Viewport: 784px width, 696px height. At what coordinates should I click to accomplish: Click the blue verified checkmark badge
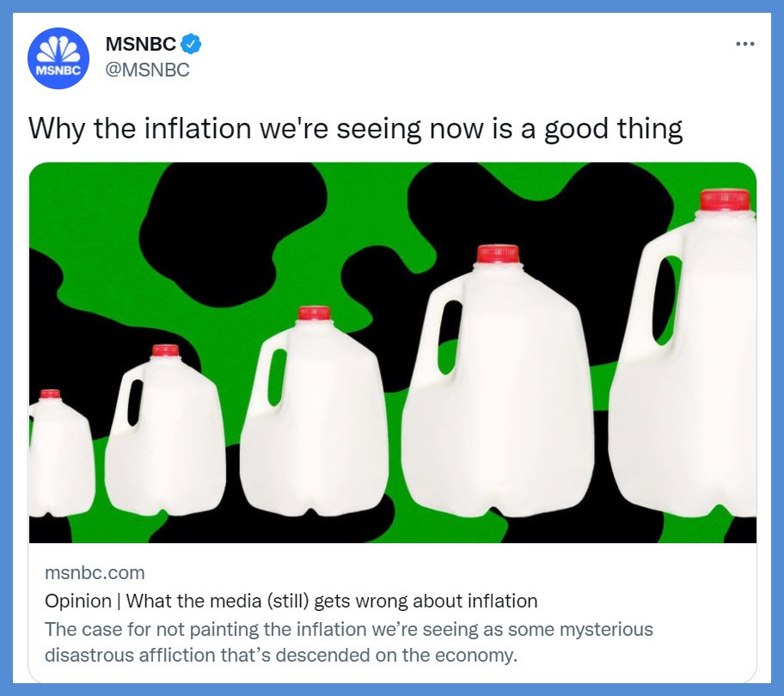pyautogui.click(x=191, y=44)
